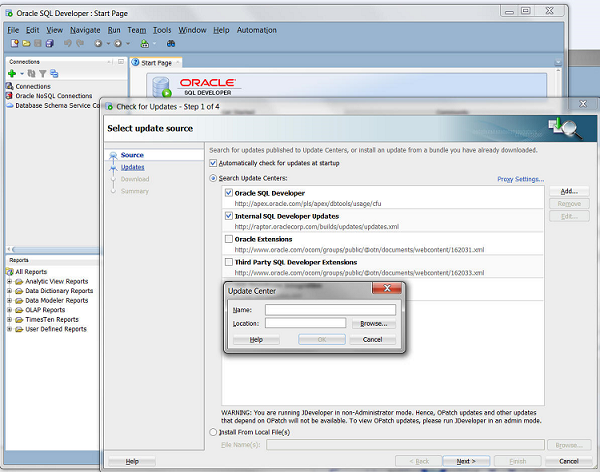Click Cancel in Update Center dialog
This screenshot has height=472, width=600.
tap(372, 340)
